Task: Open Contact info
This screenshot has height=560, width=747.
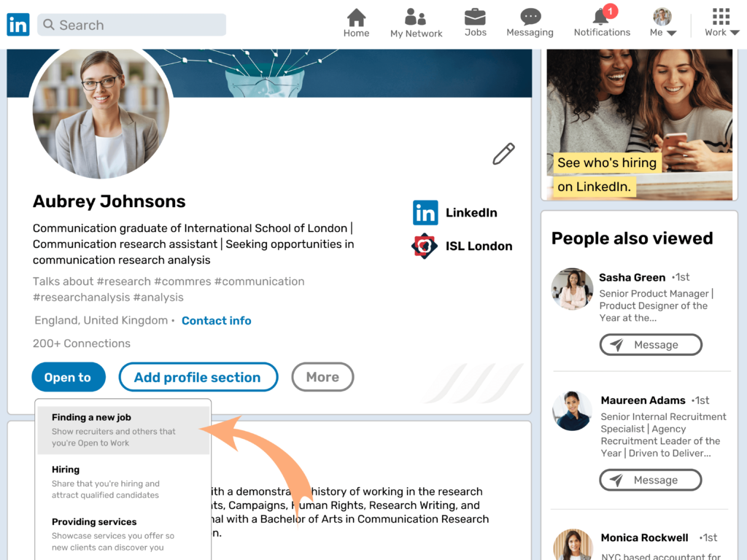Action: tap(216, 320)
